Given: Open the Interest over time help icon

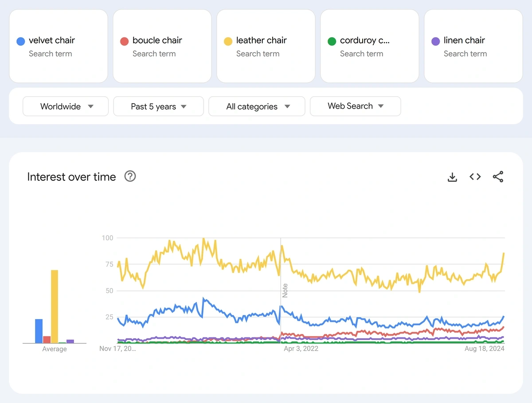Looking at the screenshot, I should click(130, 176).
